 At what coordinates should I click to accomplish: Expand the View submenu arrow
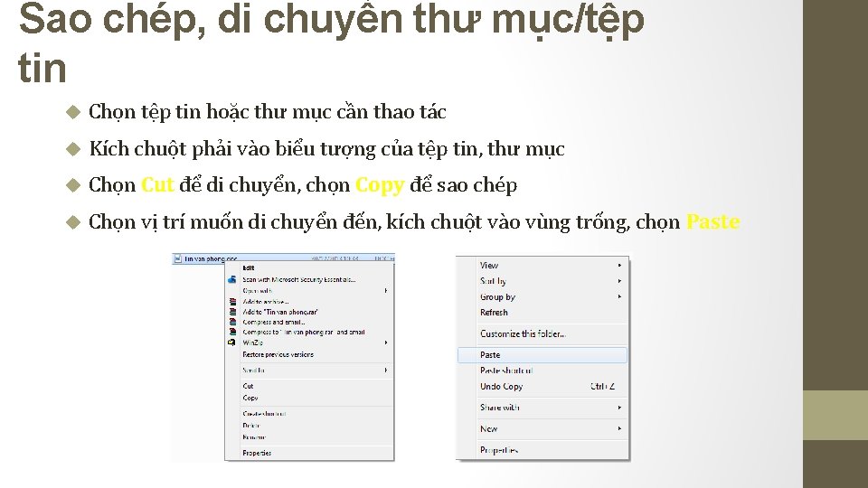click(619, 266)
